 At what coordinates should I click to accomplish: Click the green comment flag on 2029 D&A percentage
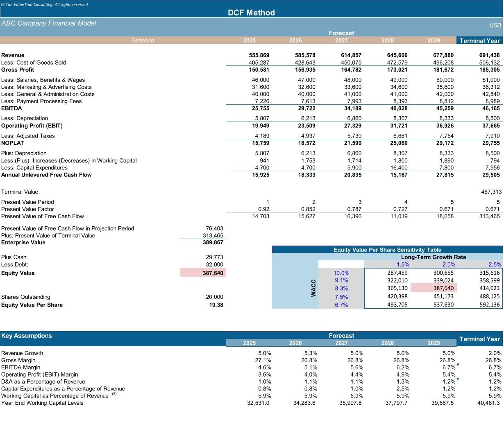459,379
